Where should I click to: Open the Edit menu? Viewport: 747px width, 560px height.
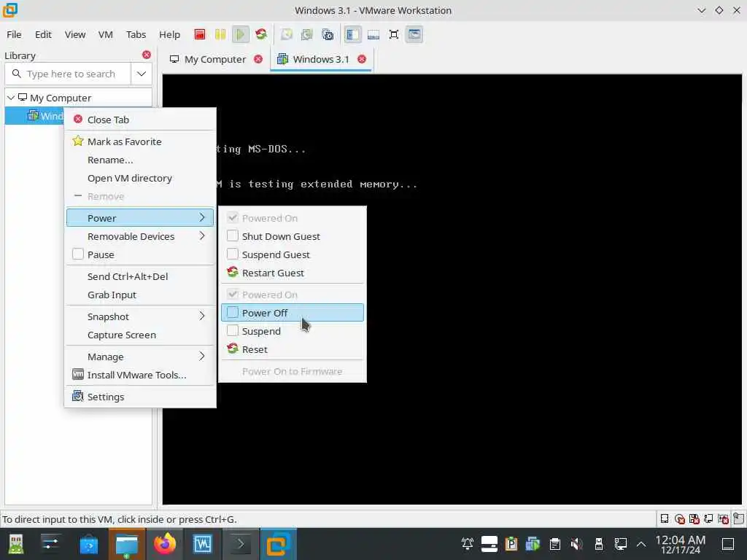pyautogui.click(x=43, y=34)
